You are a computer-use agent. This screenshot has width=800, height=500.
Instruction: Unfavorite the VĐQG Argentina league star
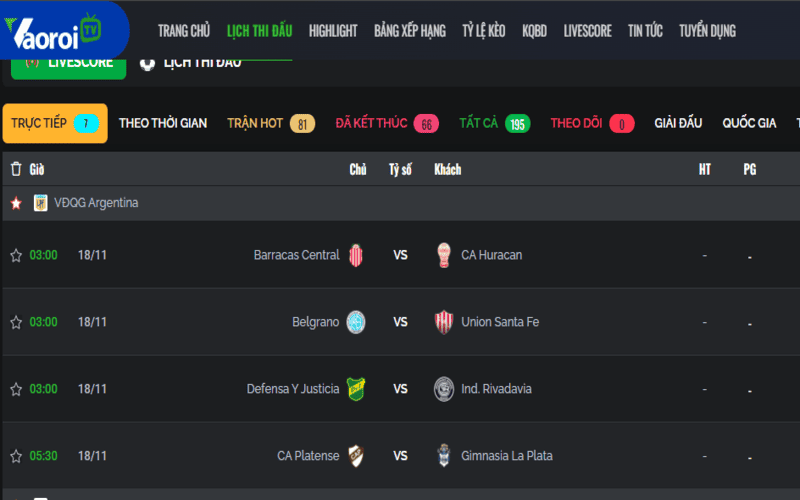16,203
